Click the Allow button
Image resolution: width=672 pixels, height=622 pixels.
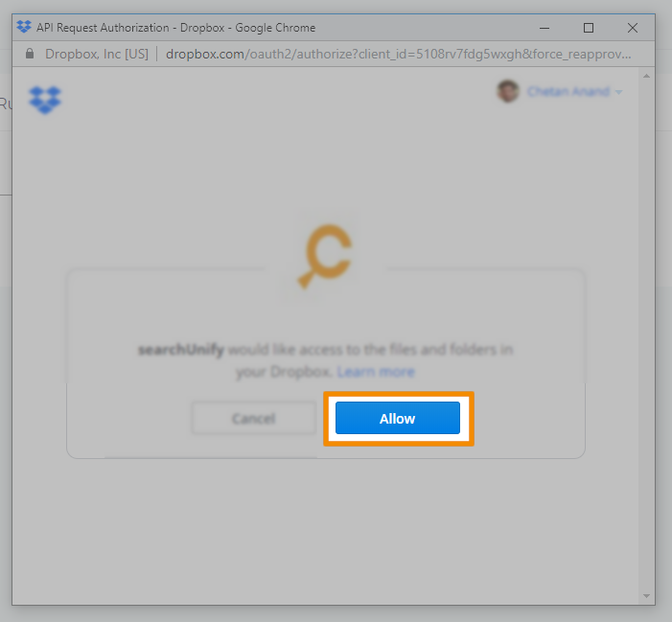397,418
